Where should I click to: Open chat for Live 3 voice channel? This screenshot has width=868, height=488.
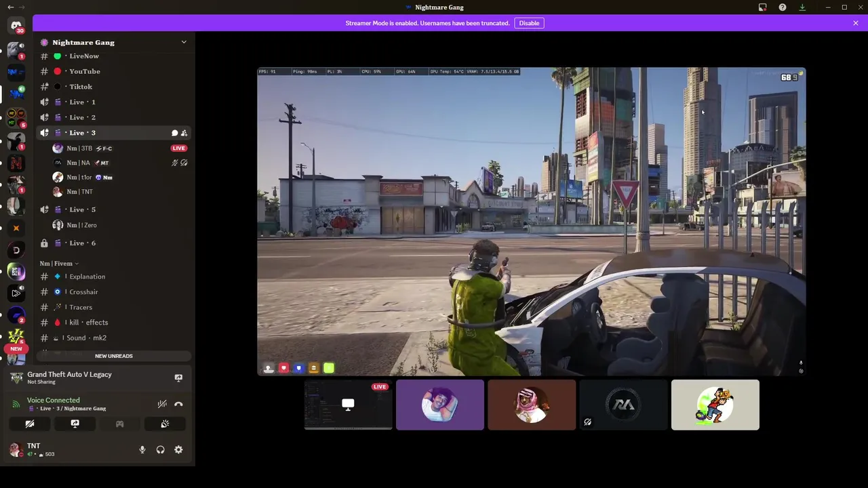click(174, 133)
